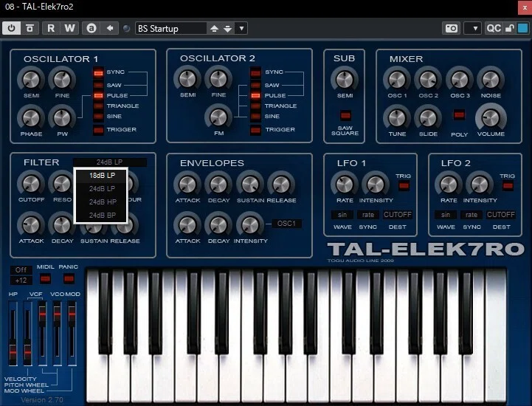Toggle LFO 1 TRIG LED
532x406 pixels.
404,186
